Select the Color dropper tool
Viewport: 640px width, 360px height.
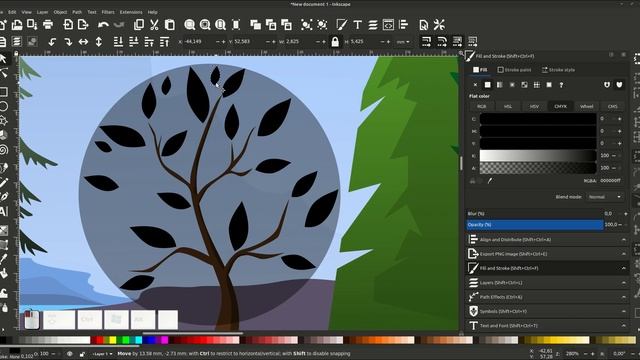pos(3,259)
